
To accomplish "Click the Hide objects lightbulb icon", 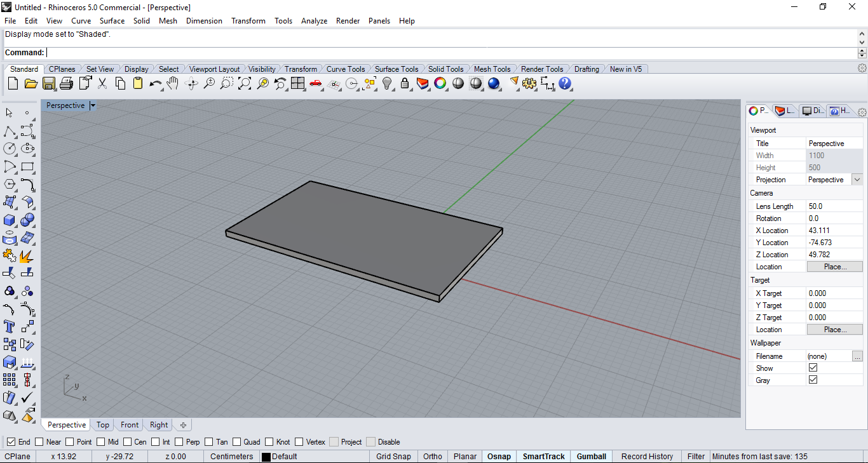I will (x=387, y=83).
